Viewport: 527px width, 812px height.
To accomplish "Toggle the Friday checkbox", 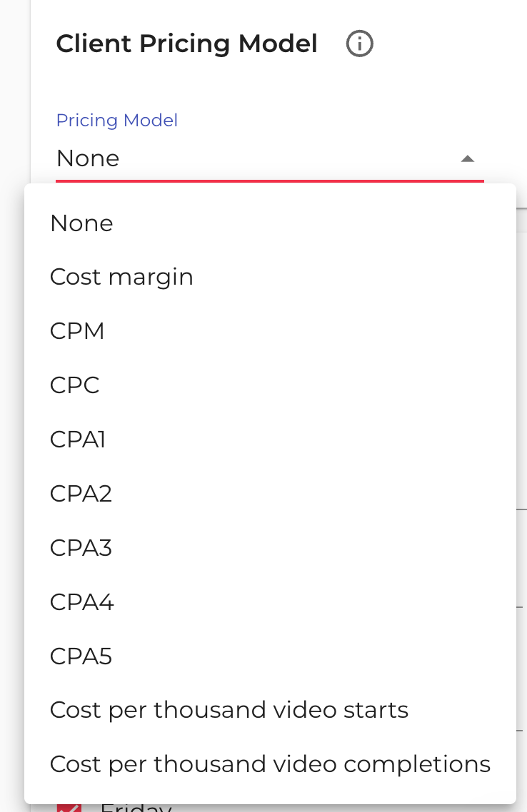I will [x=69, y=808].
